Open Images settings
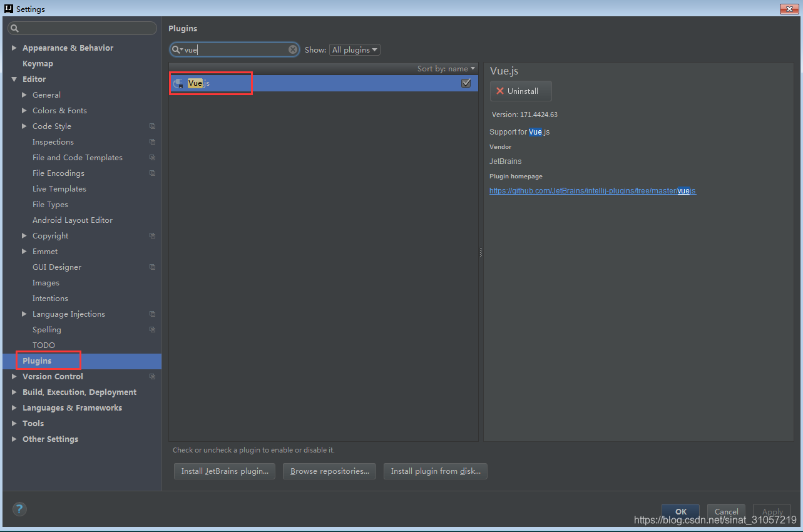This screenshot has width=803, height=532. [46, 282]
